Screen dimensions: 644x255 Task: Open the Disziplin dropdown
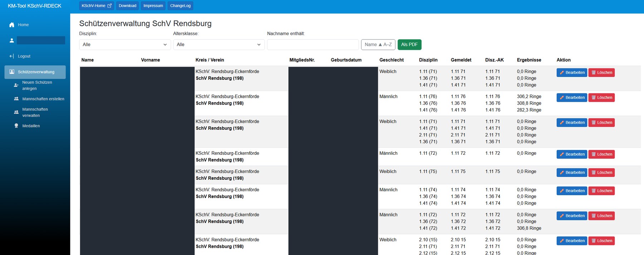125,44
